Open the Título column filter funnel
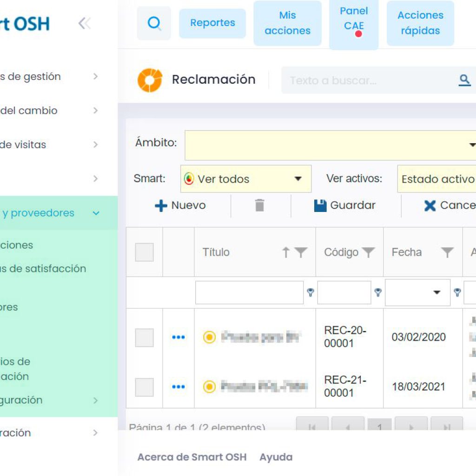The height and width of the screenshot is (476, 476). tap(301, 252)
